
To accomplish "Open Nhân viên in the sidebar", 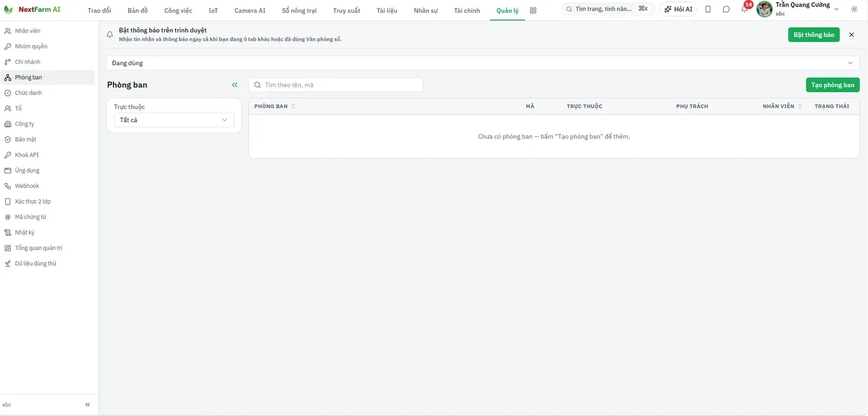I will tap(47, 31).
